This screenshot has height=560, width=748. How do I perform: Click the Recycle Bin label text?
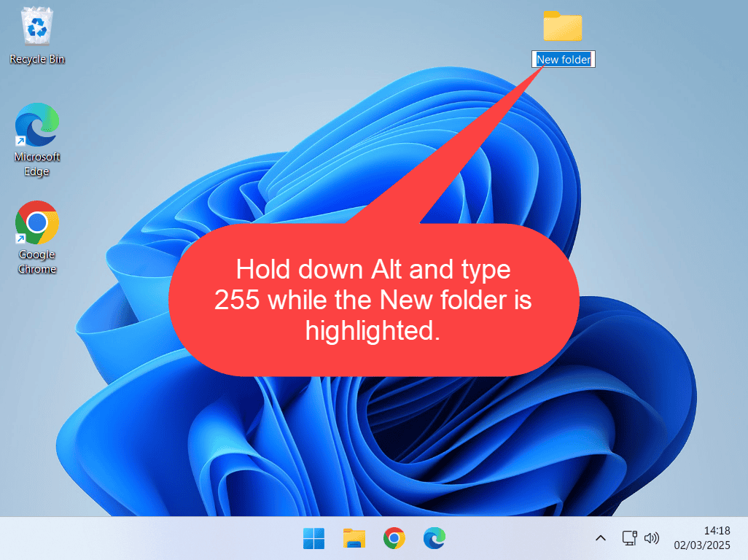coord(36,58)
